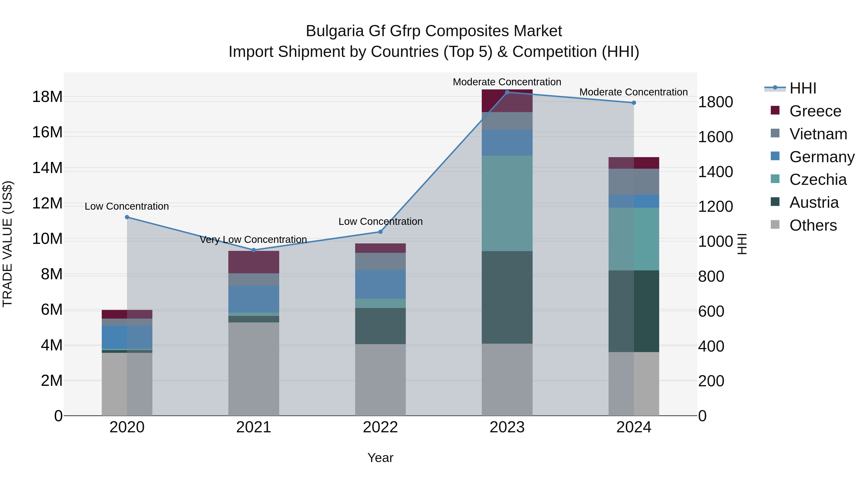Toggle the Vietnam legend label

[x=819, y=134]
